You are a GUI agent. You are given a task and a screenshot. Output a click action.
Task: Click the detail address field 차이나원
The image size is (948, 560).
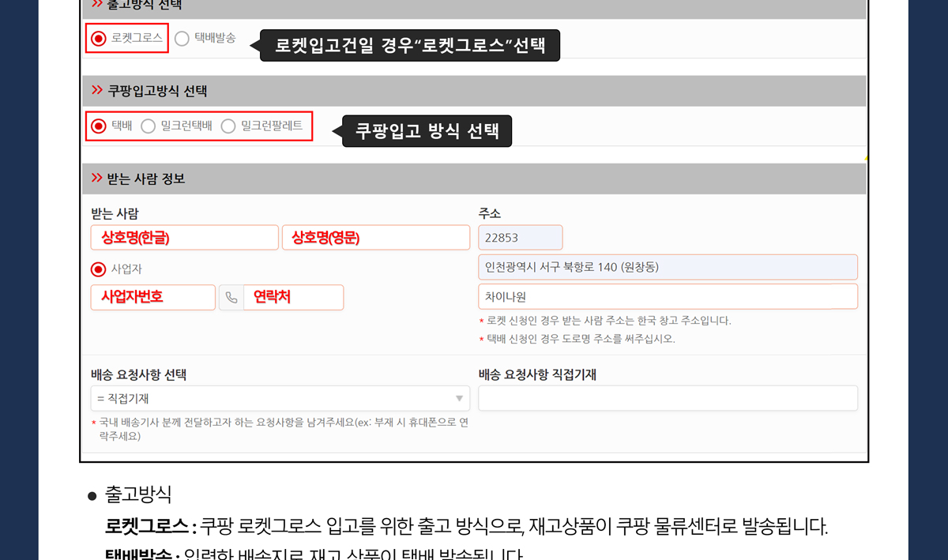pyautogui.click(x=668, y=297)
